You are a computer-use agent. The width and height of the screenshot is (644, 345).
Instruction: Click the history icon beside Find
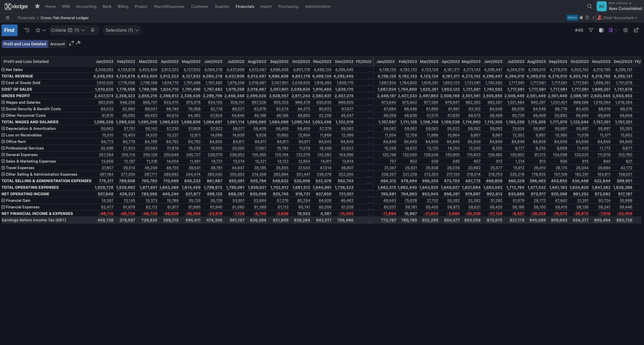click(x=27, y=30)
